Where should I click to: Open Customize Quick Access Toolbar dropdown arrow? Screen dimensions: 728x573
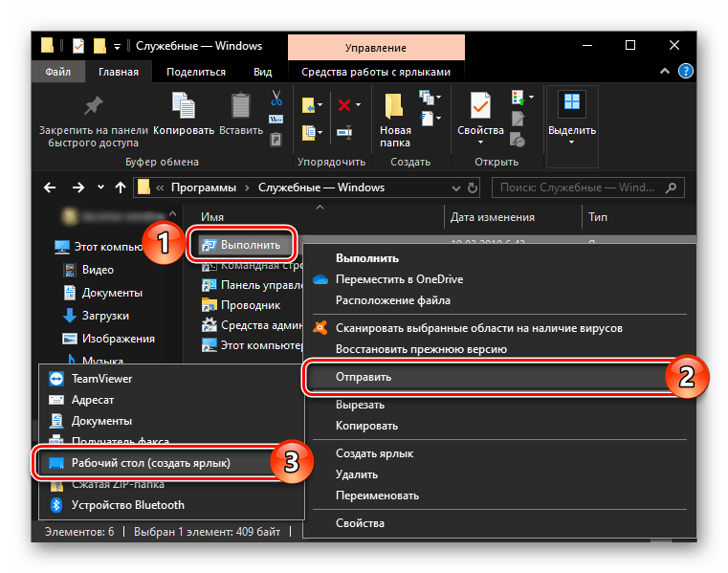tap(117, 47)
